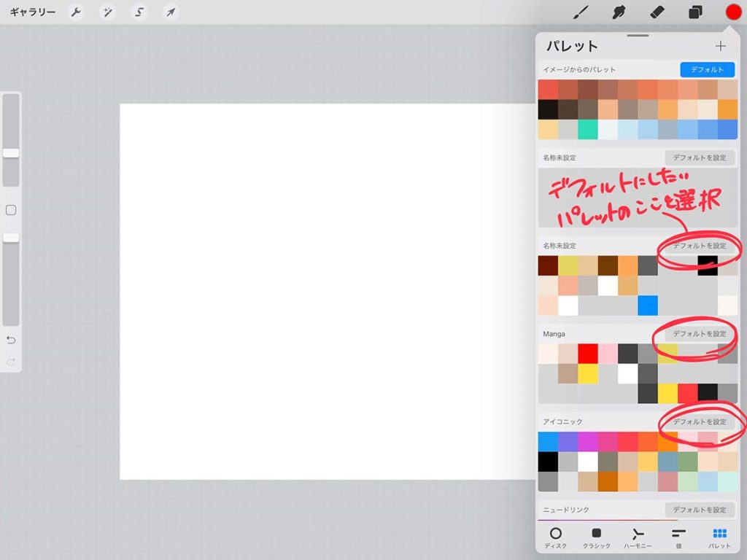Open the Layers panel
Image resolution: width=747 pixels, height=560 pixels.
pyautogui.click(x=695, y=12)
